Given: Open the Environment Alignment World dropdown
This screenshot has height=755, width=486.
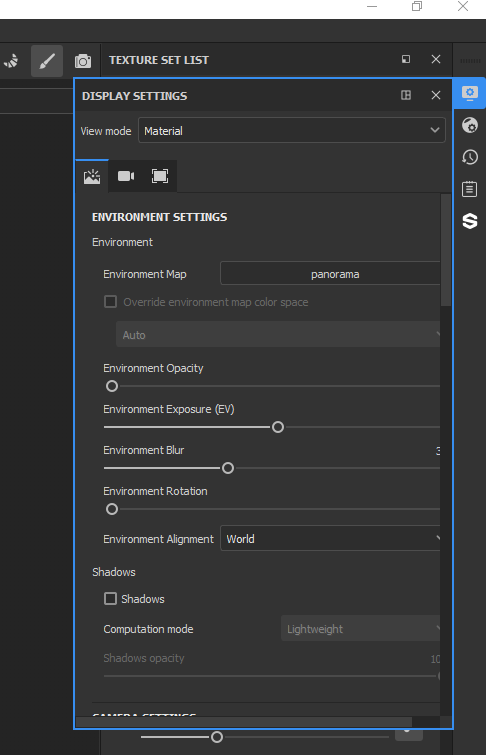Looking at the screenshot, I should 330,538.
